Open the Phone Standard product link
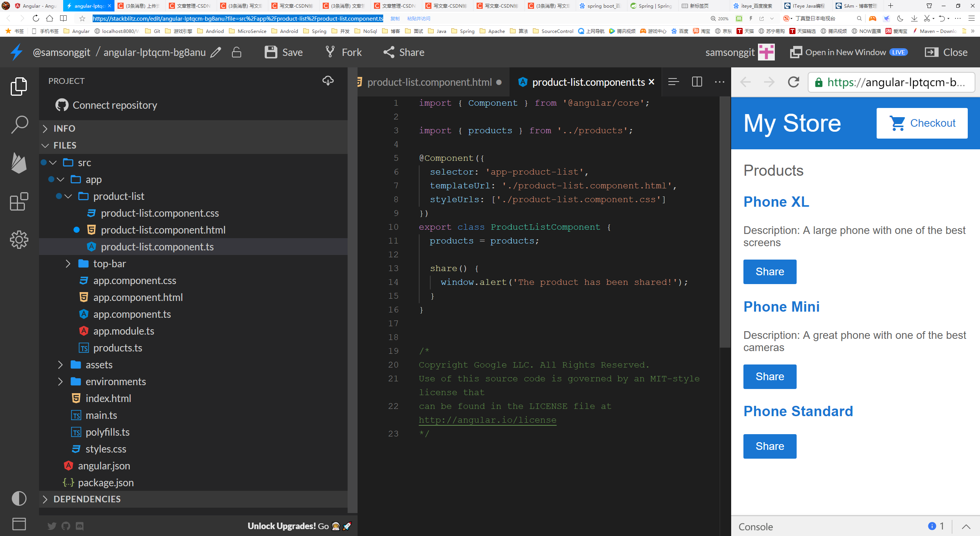The height and width of the screenshot is (536, 980). click(798, 411)
